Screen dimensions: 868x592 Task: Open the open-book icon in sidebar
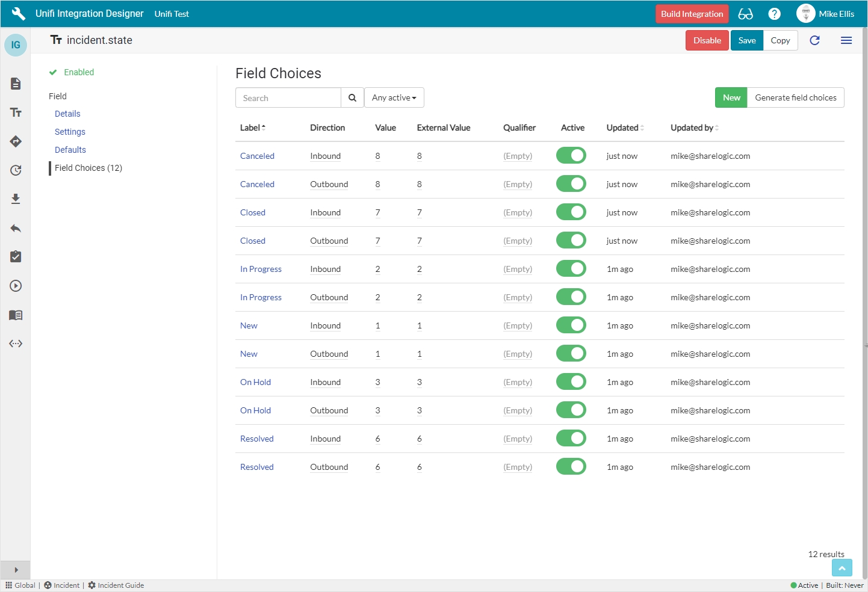pyautogui.click(x=16, y=315)
